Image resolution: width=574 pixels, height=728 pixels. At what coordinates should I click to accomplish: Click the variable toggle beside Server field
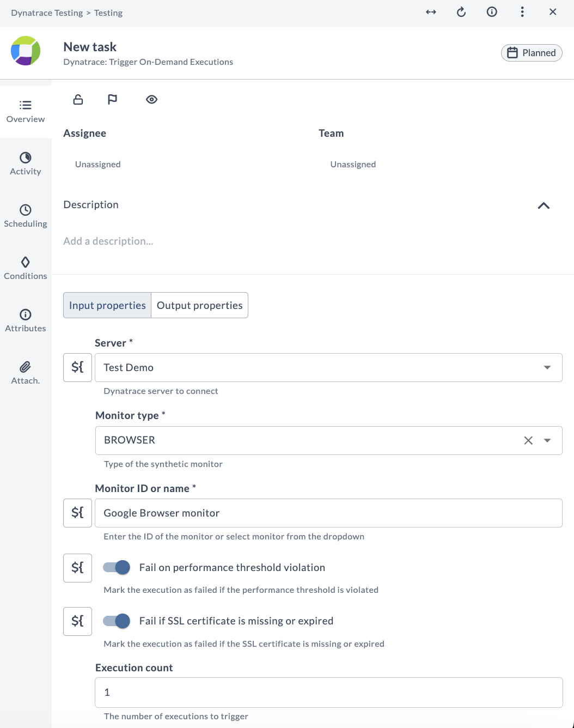(x=77, y=367)
